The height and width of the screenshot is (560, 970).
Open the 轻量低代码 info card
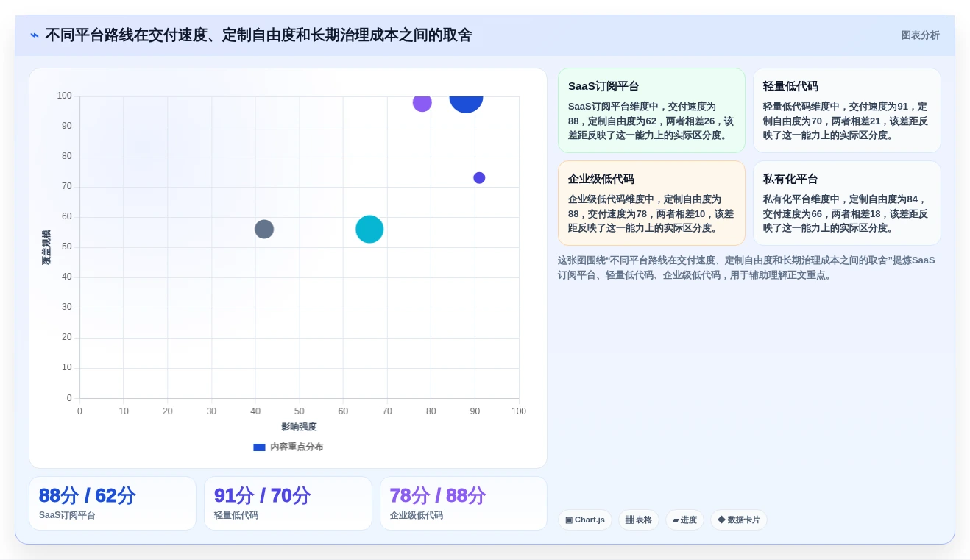(x=846, y=110)
